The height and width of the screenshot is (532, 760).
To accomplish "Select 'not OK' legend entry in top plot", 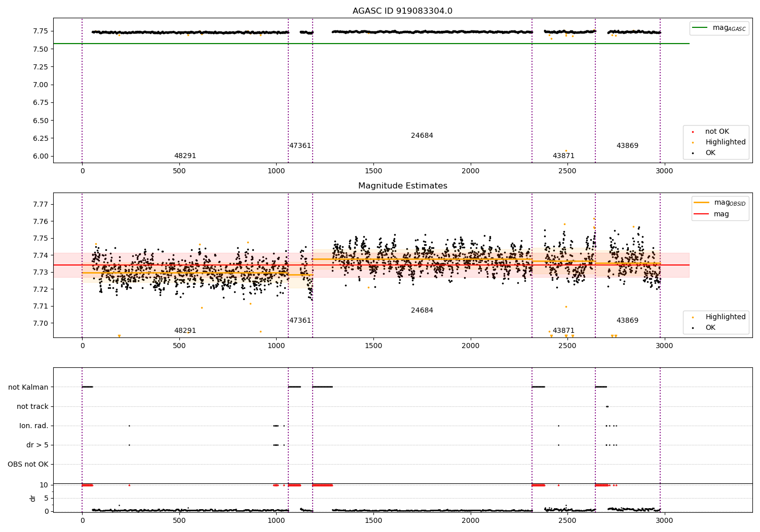I will 717,132.
